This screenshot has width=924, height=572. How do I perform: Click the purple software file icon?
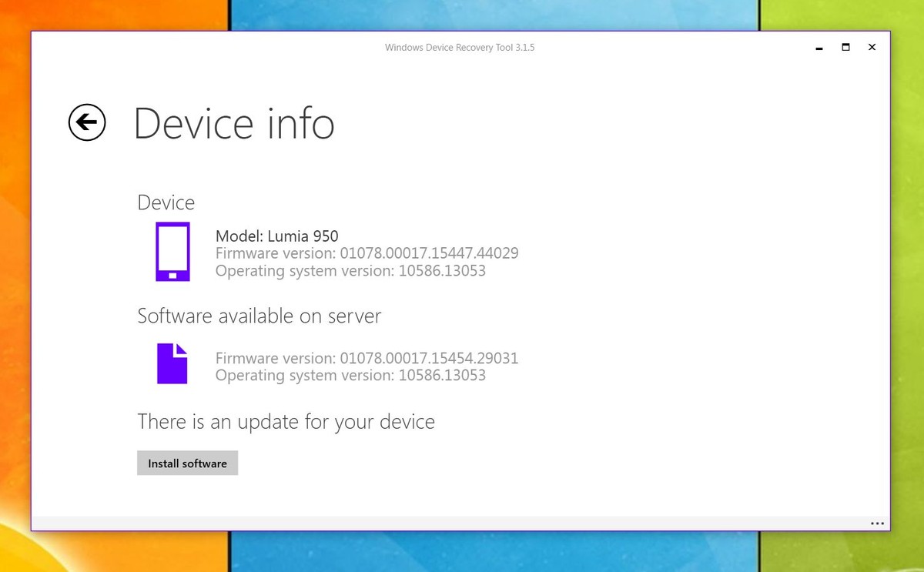pyautogui.click(x=172, y=363)
